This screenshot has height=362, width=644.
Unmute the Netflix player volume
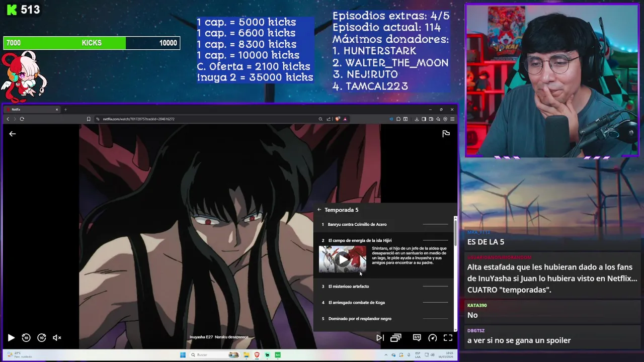[x=57, y=338]
